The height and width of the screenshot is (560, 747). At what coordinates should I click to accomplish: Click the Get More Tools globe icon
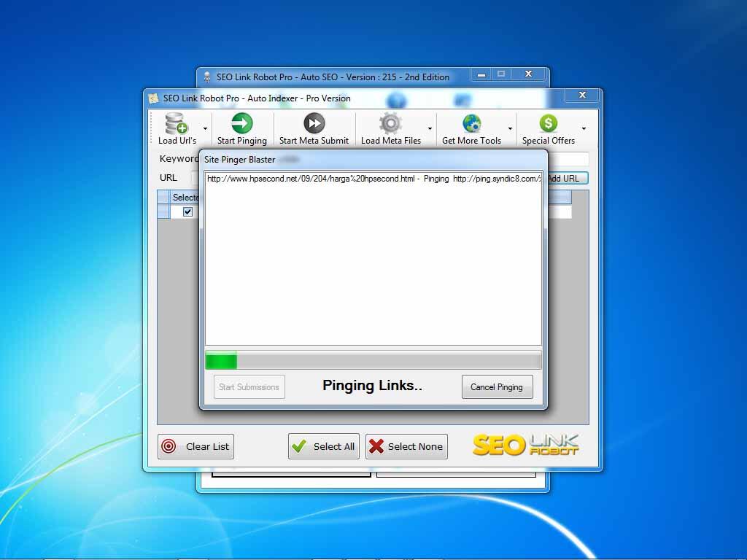coord(472,123)
